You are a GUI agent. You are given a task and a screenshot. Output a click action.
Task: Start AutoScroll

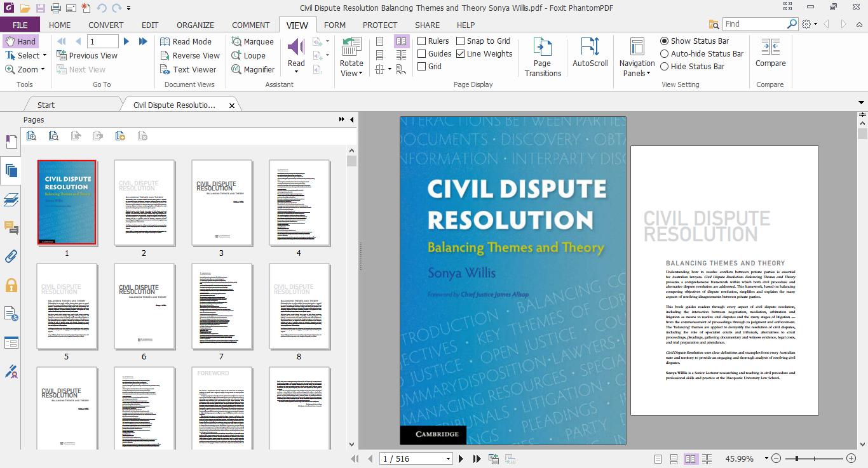point(590,52)
